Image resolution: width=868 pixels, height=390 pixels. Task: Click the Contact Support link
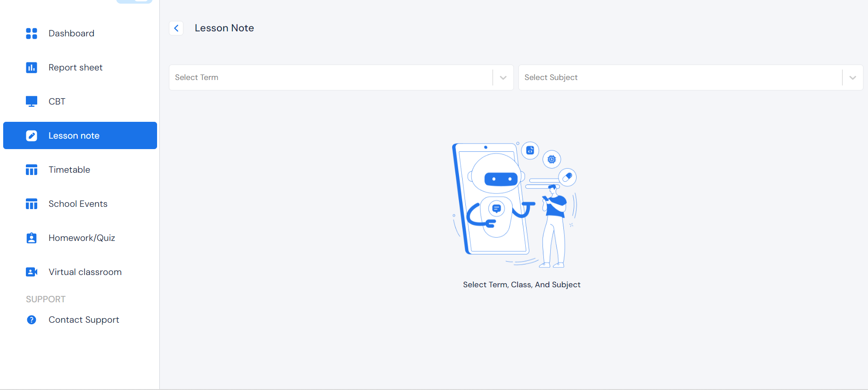tap(84, 320)
